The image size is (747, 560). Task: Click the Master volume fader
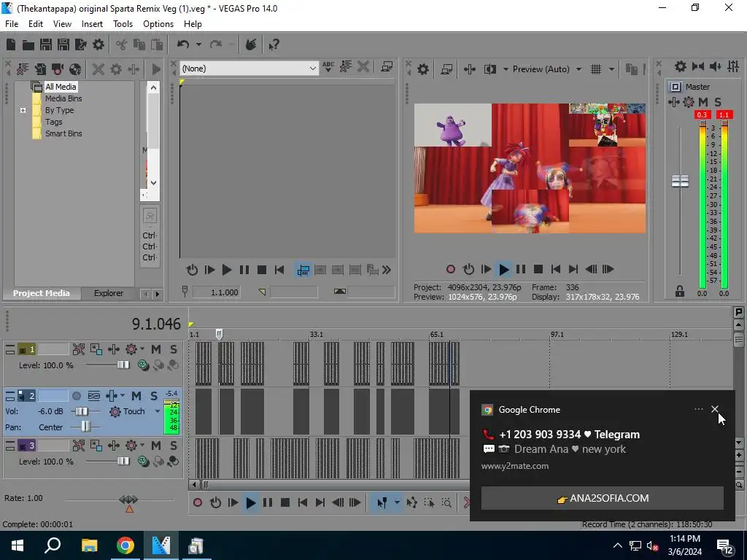coord(680,181)
